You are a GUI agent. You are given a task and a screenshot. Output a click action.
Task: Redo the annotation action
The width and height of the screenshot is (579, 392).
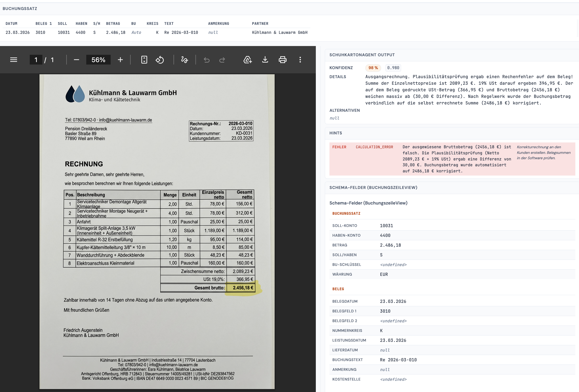222,60
